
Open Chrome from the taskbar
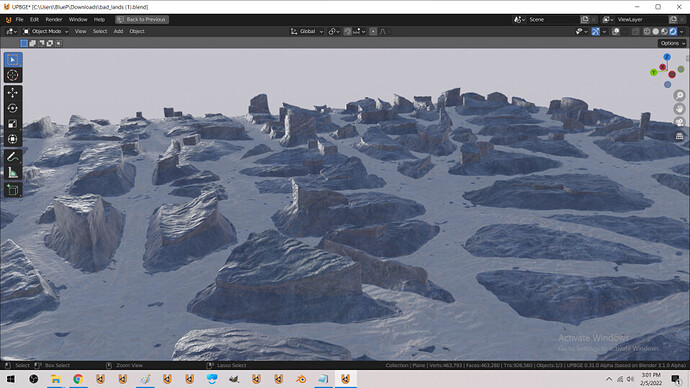78,379
